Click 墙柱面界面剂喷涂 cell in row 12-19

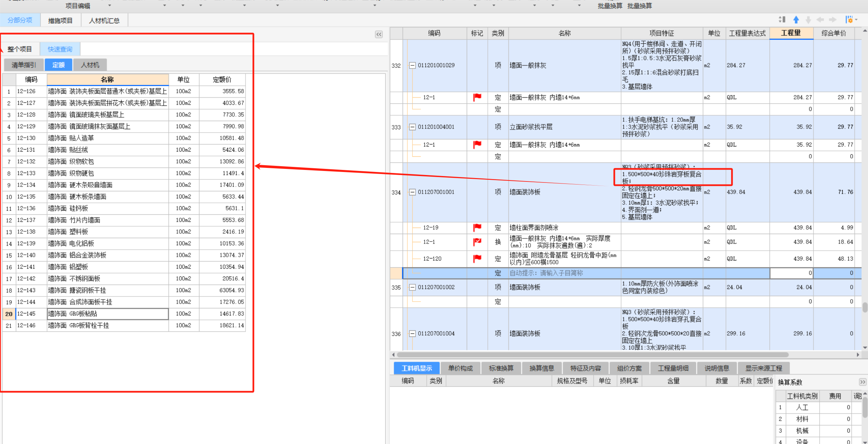click(x=564, y=228)
